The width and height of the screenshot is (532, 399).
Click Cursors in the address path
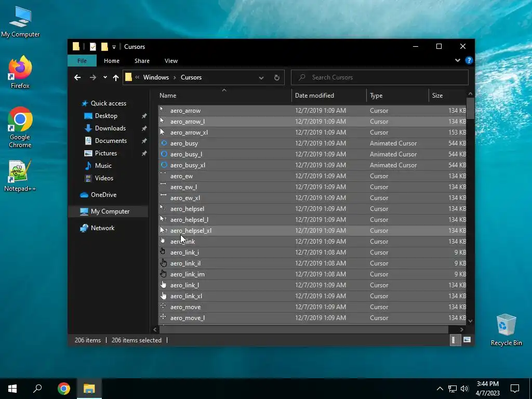pyautogui.click(x=191, y=77)
